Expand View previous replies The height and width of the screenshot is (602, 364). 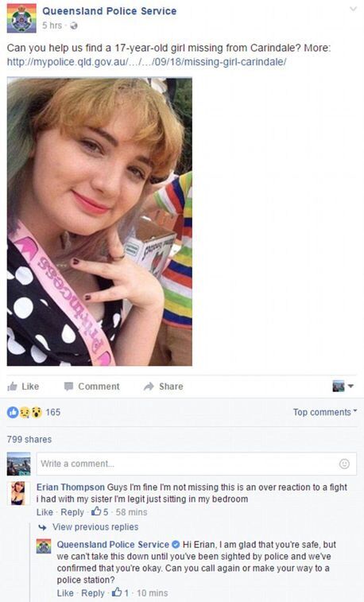pos(95,527)
